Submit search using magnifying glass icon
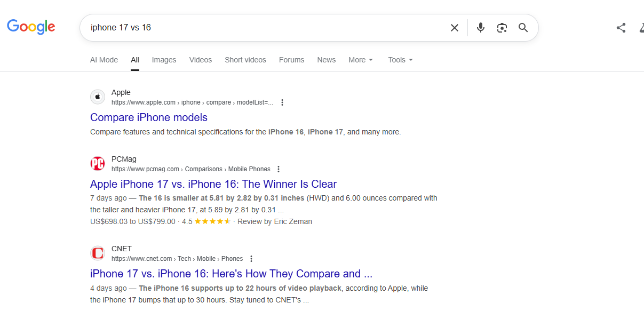This screenshot has height=311, width=644. (523, 28)
